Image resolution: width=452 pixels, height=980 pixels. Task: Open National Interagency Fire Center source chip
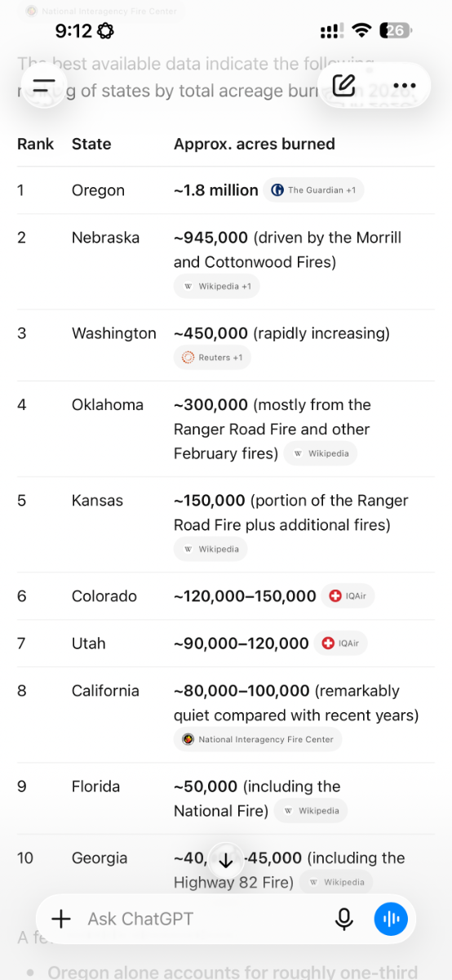point(258,739)
